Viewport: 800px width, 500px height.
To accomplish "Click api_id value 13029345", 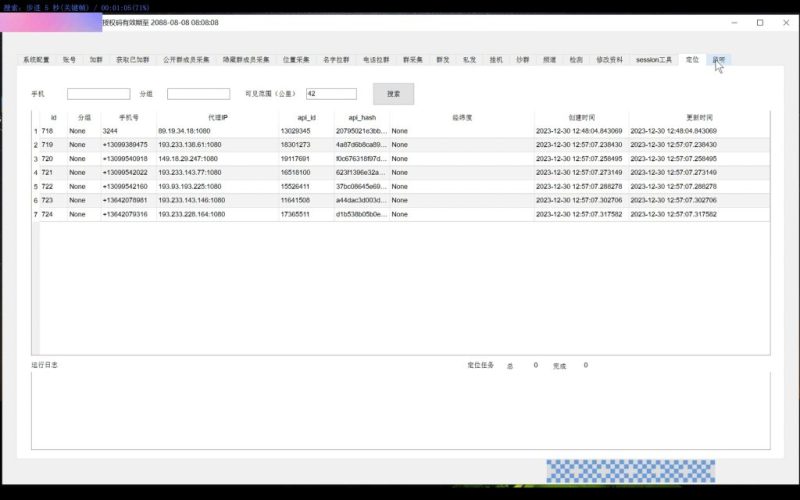I will (306, 131).
